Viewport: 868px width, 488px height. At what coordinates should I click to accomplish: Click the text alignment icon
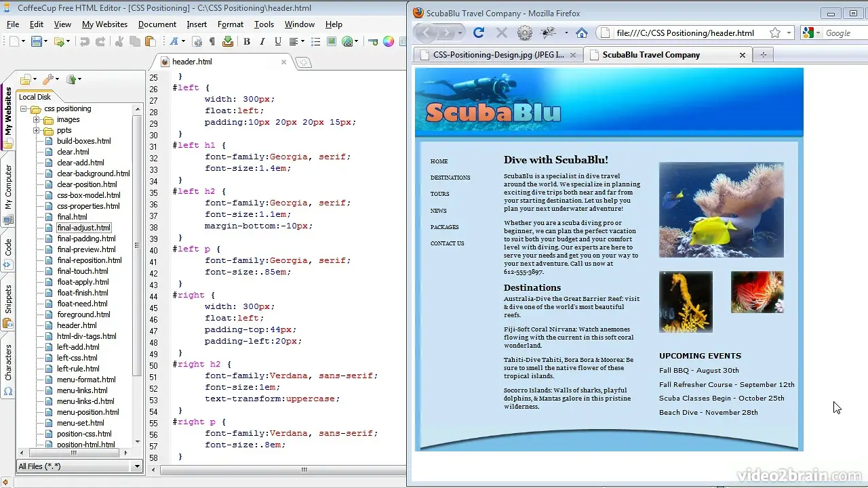tap(294, 41)
